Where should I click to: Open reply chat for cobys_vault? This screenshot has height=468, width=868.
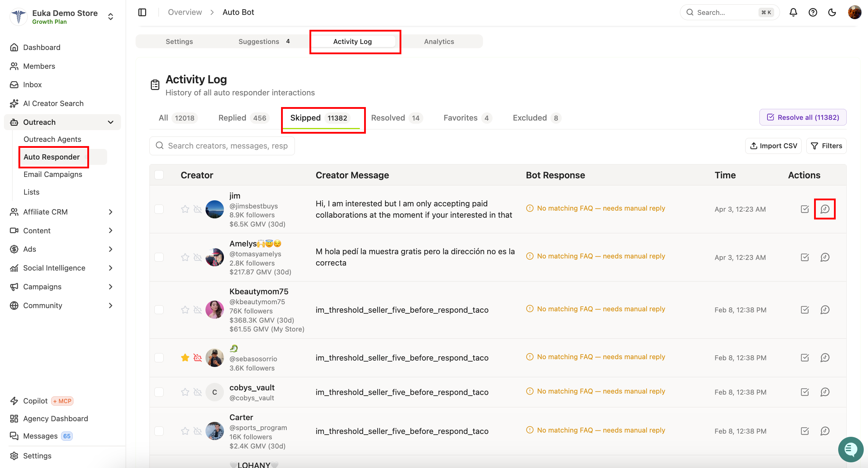coord(825,392)
